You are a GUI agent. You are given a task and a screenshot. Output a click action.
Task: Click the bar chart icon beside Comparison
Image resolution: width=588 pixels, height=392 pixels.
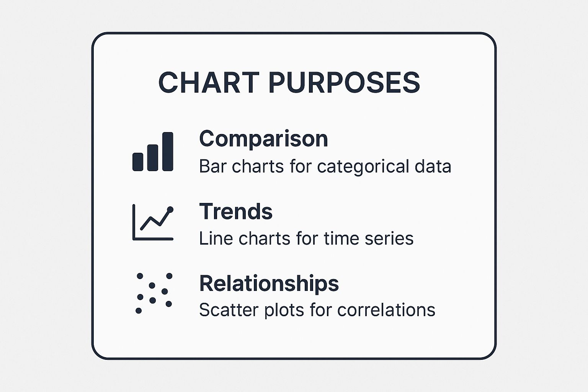[x=153, y=152]
